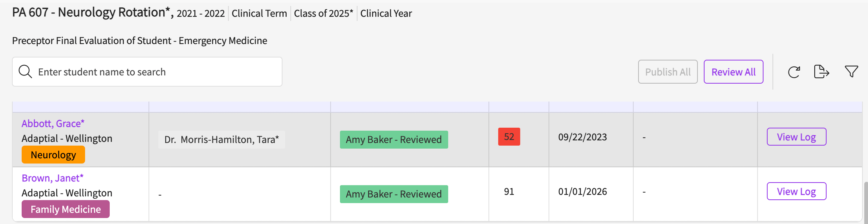View log for Abbott, Grace
The image size is (868, 224).
click(796, 137)
